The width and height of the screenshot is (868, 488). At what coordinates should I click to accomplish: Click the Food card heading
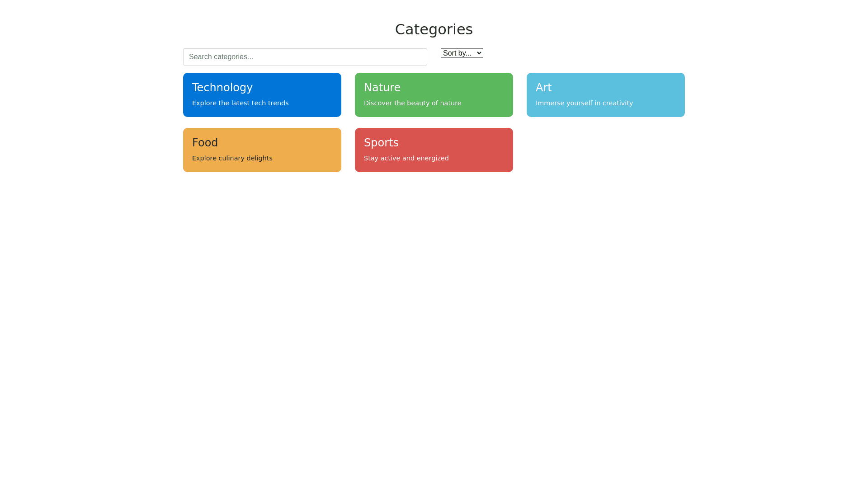click(x=205, y=142)
